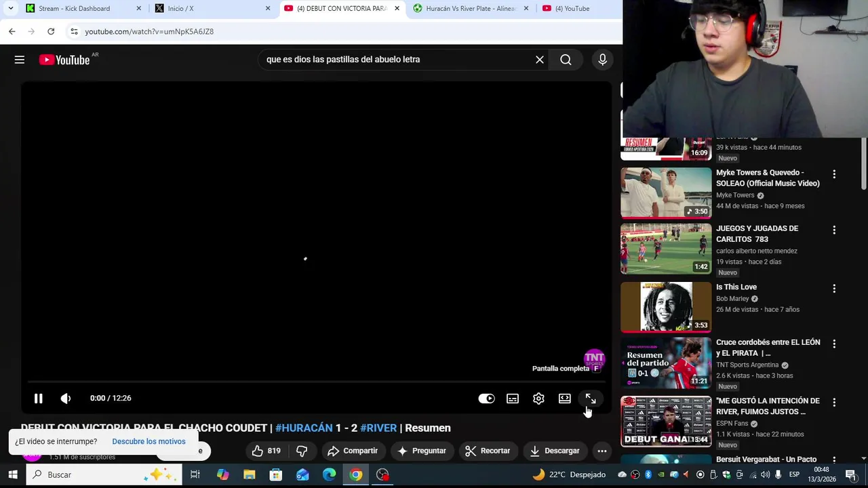
Task: Click the Preguntar button
Action: [422, 451]
